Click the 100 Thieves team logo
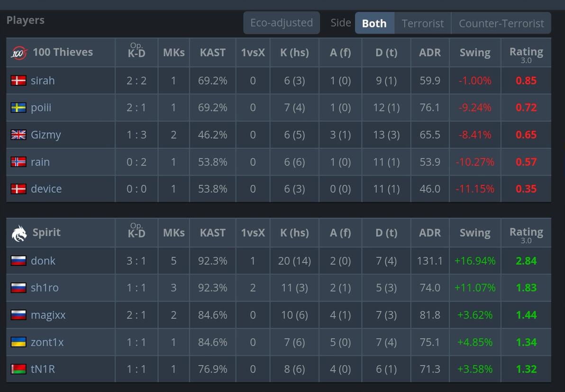The width and height of the screenshot is (565, 392). click(x=19, y=53)
